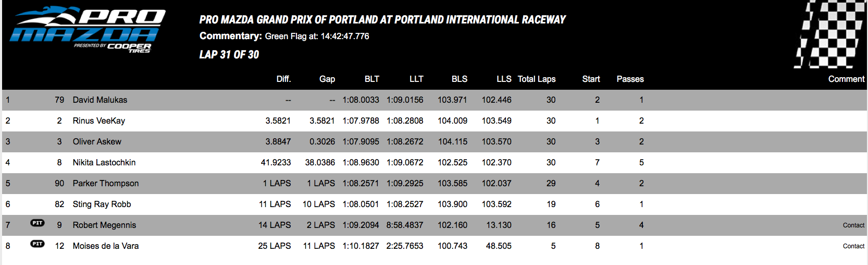Image resolution: width=868 pixels, height=265 pixels.
Task: Open Oliver Askew's row
Action: [x=435, y=142]
